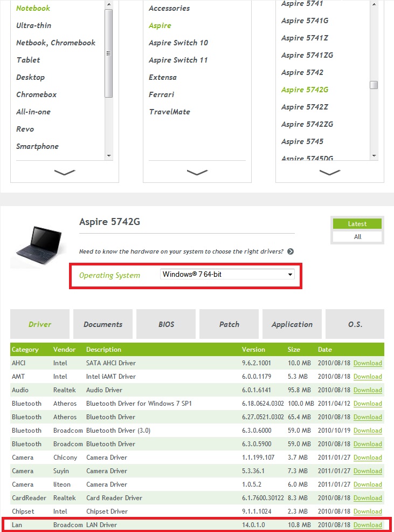
Task: Click the Category column header
Action: 25,350
